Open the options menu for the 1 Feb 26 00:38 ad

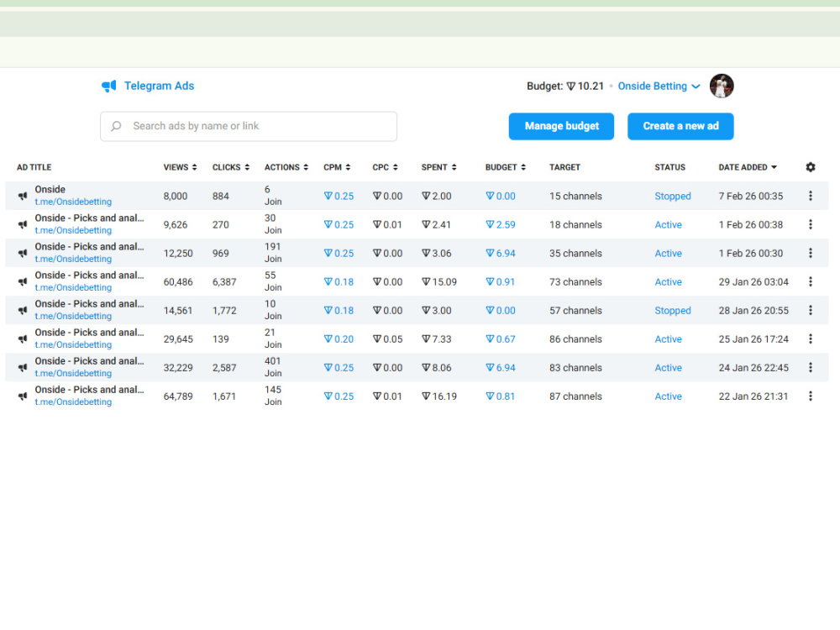[x=810, y=224]
